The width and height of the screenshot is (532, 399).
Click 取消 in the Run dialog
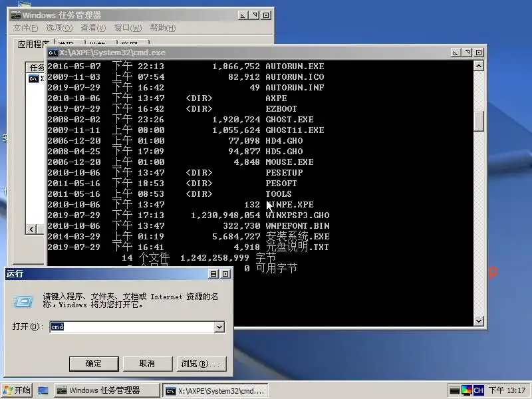(x=147, y=364)
